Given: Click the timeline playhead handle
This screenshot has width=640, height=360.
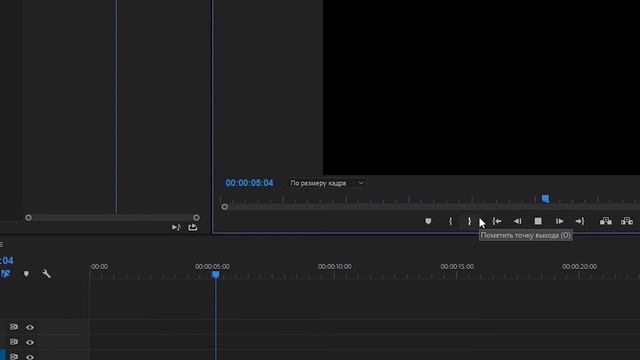Looking at the screenshot, I should coord(216,275).
